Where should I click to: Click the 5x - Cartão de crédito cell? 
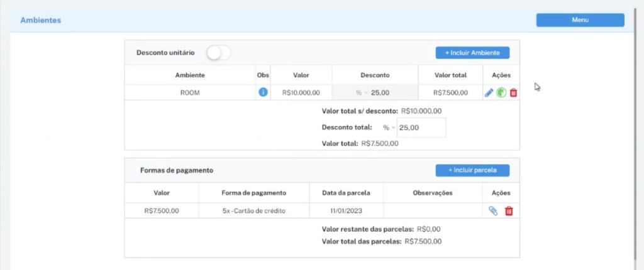253,211
